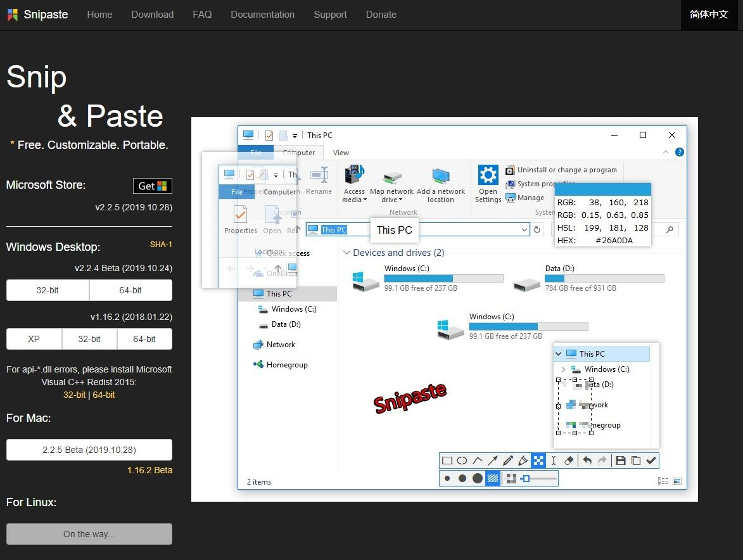Viewport: 743px width, 560px height.
Task: Select the Ellipse annotation tool
Action: click(462, 461)
